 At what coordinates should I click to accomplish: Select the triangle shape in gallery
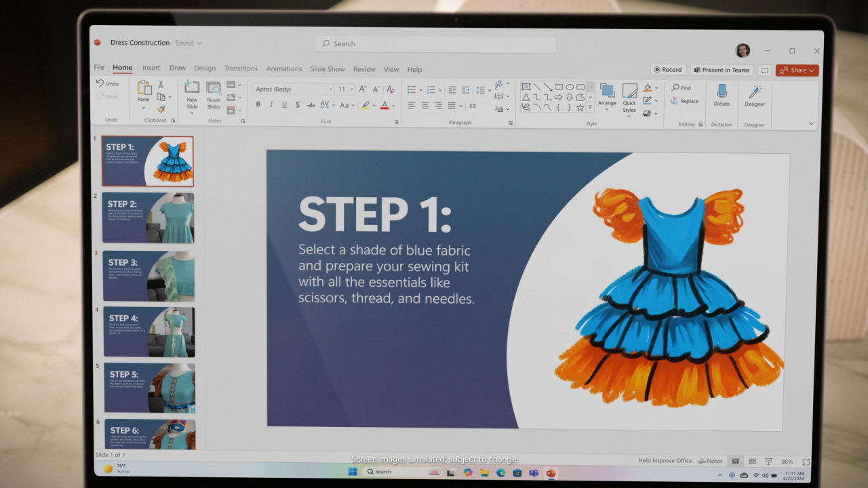point(526,97)
